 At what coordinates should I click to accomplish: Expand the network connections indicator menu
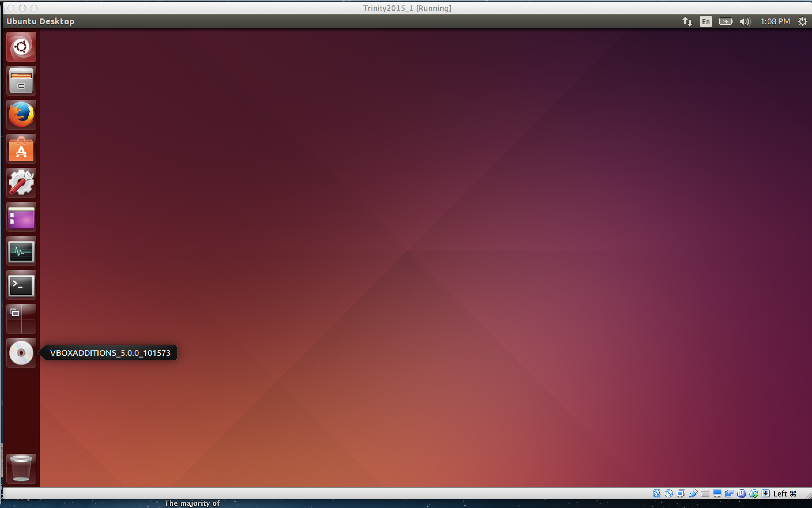687,22
